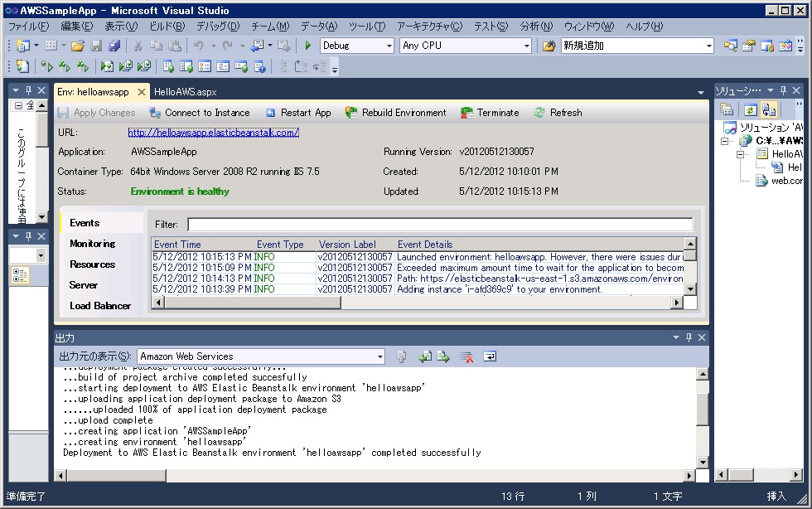The height and width of the screenshot is (509, 812).
Task: Collapse the HelloAWS file node in tree
Action: (x=740, y=154)
